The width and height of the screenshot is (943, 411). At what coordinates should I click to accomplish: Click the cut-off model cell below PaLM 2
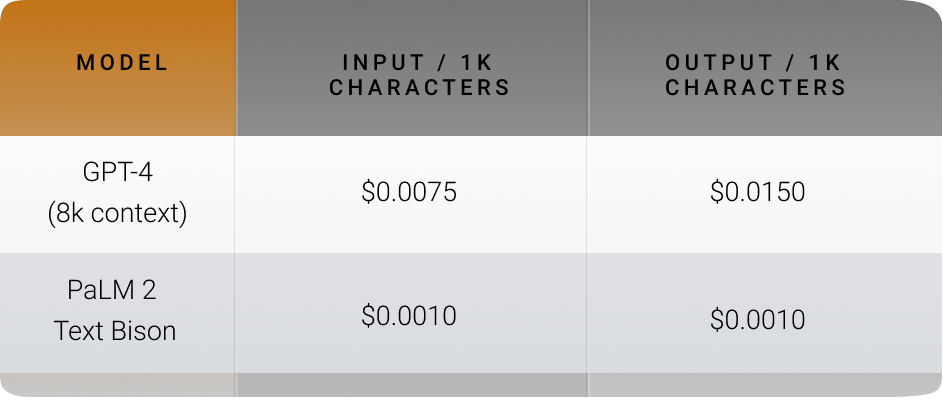[x=117, y=385]
